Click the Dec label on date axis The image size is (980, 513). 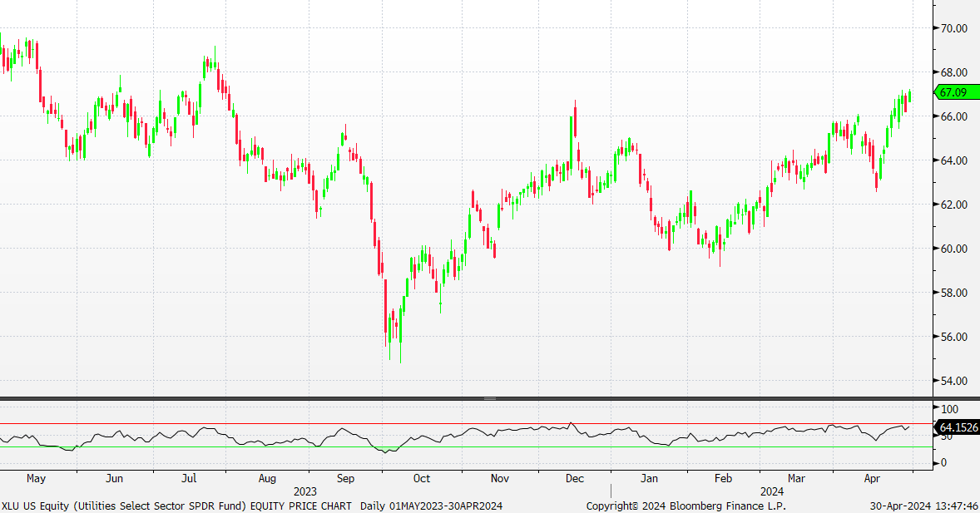point(575,479)
